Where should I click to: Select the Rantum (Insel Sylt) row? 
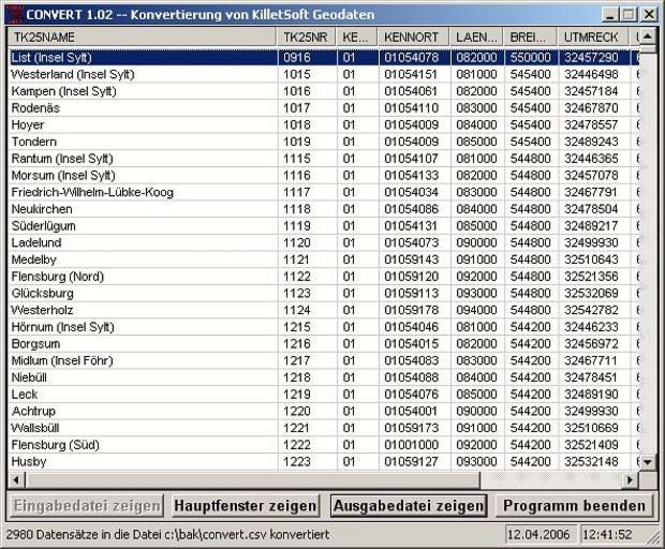(323, 159)
